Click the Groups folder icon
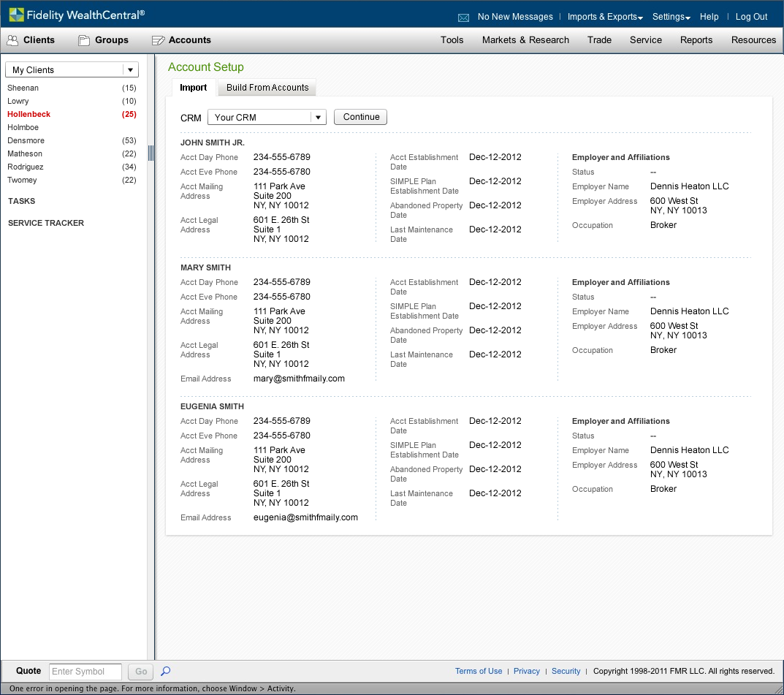 84,40
